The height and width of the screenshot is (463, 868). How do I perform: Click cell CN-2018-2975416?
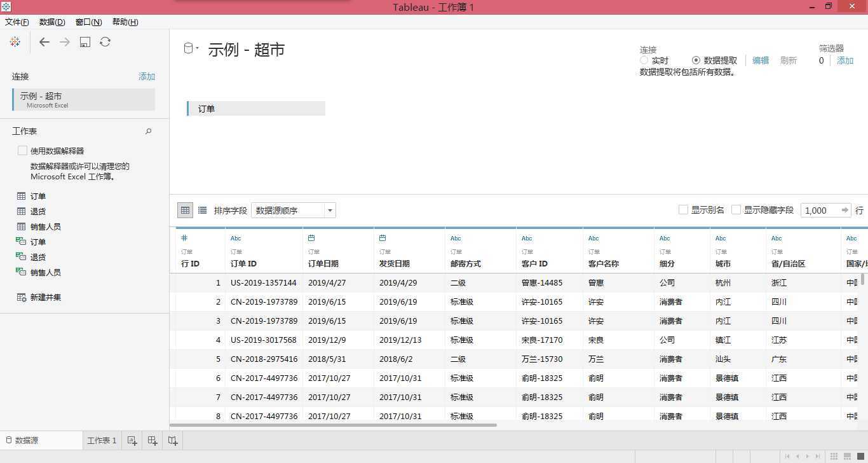264,359
